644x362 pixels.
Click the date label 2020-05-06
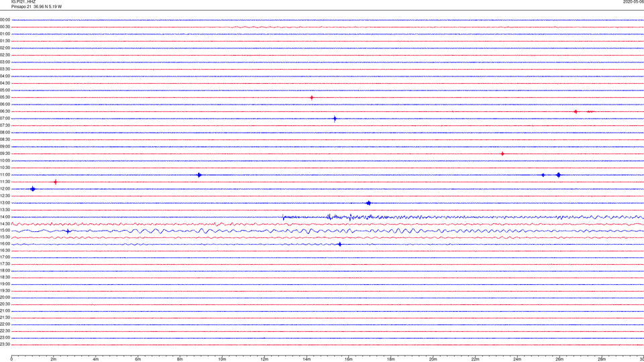click(x=633, y=2)
